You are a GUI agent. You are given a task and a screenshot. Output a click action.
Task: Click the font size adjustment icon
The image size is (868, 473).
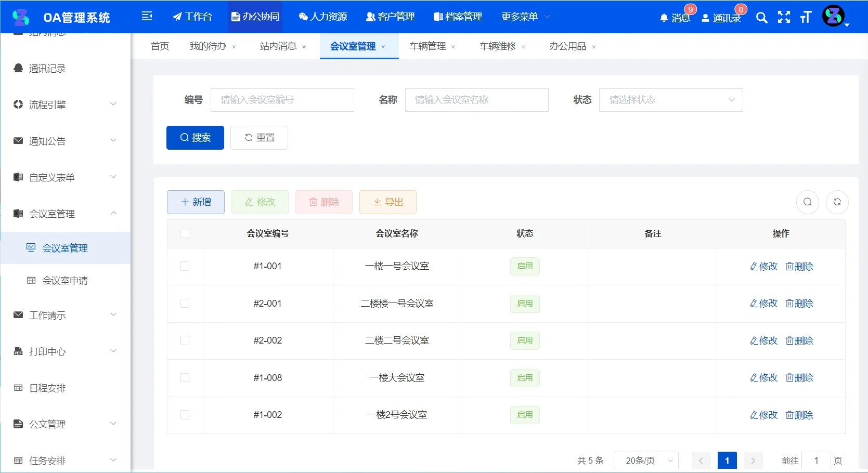(805, 17)
